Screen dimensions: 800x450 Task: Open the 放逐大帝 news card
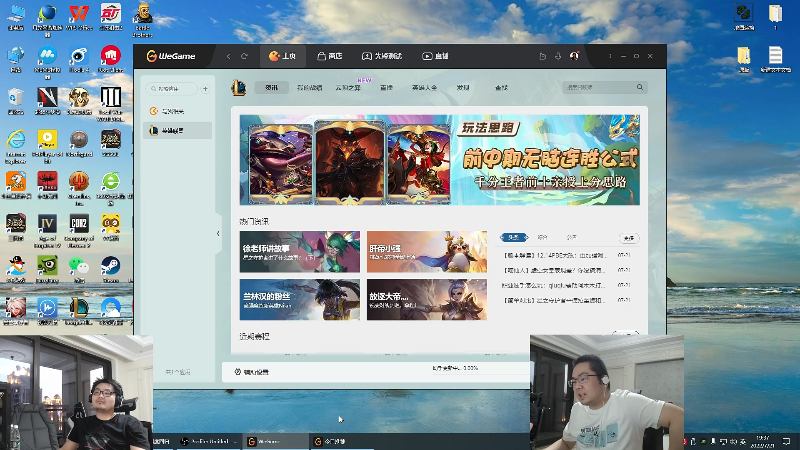[x=427, y=299]
